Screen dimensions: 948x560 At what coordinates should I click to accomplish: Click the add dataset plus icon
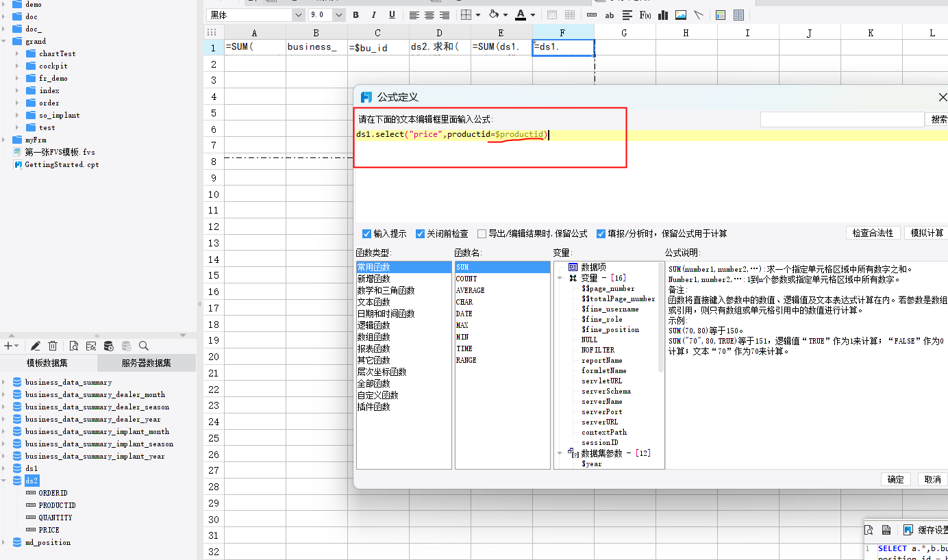click(x=8, y=346)
